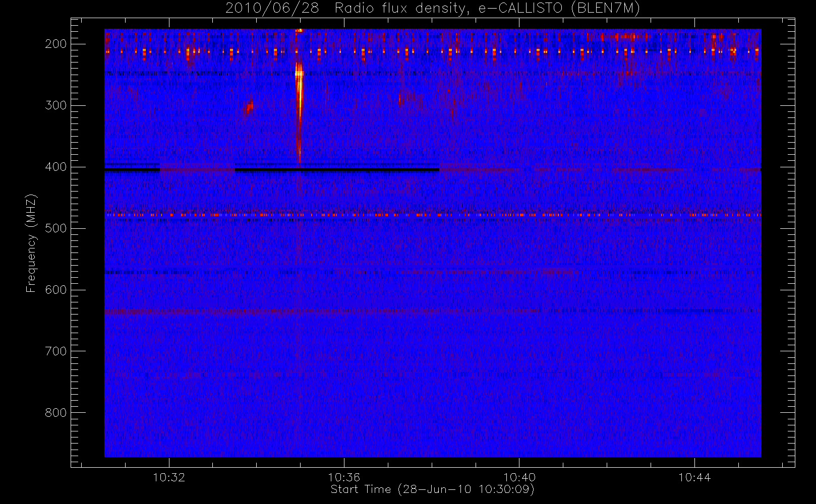Click the Start Time axis caption

[x=433, y=489]
